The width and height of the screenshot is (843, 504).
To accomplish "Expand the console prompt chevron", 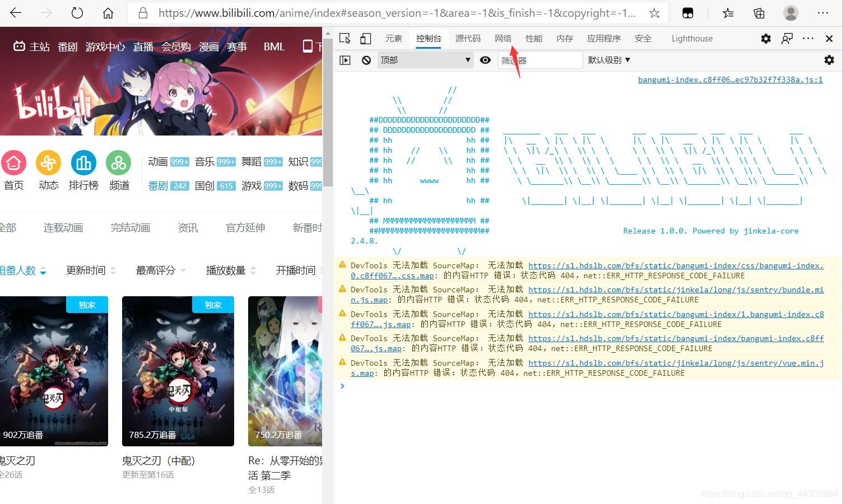I will (342, 386).
